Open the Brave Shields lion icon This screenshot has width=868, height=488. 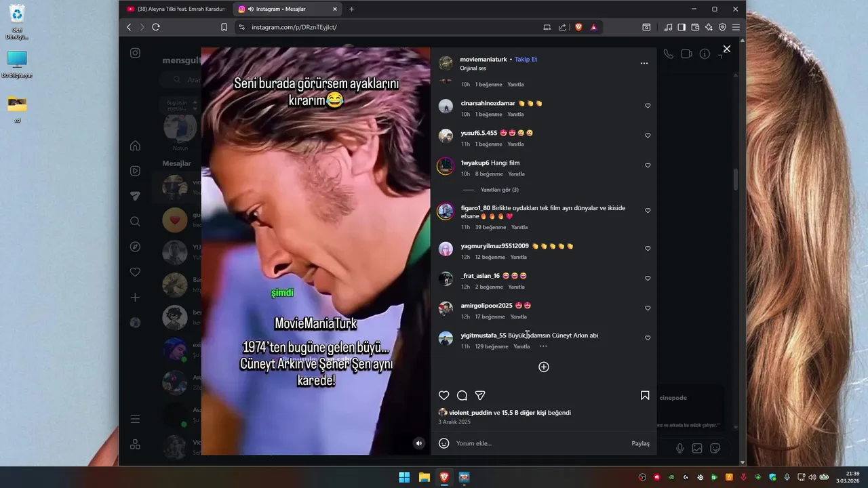pyautogui.click(x=578, y=27)
